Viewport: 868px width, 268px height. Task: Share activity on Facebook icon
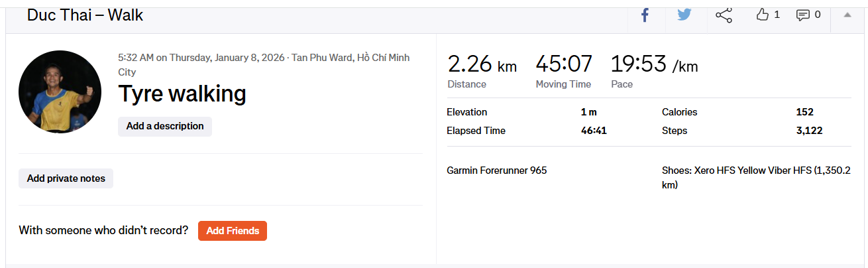[x=645, y=15]
